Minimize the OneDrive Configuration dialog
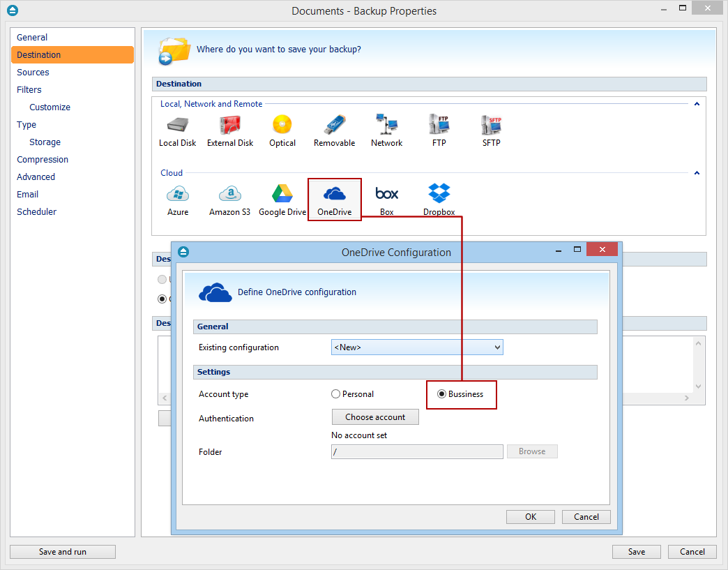728x570 pixels. (x=559, y=250)
